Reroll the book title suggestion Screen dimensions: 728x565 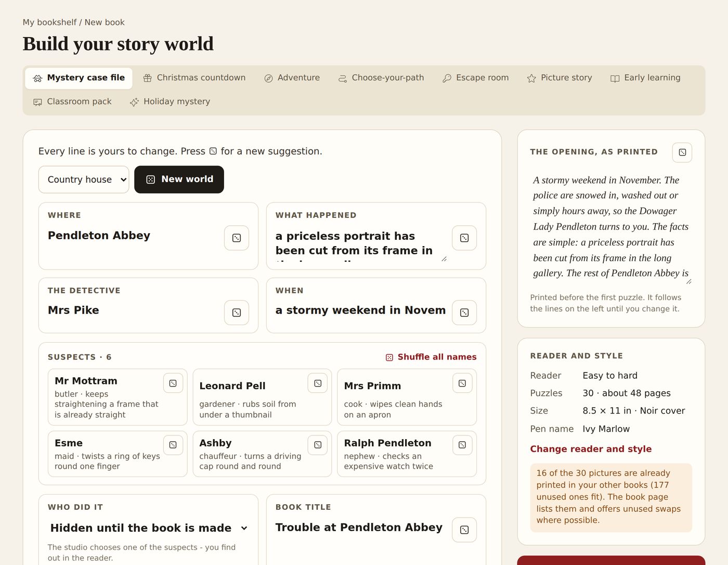464,530
